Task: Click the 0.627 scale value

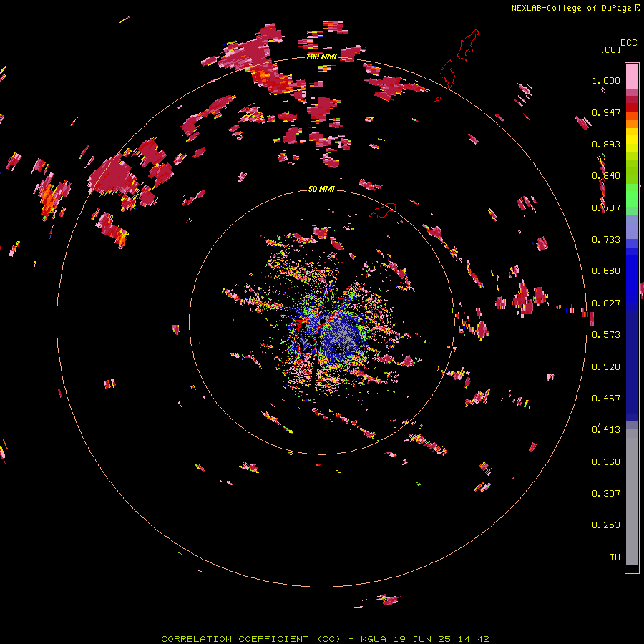Action: [x=606, y=303]
